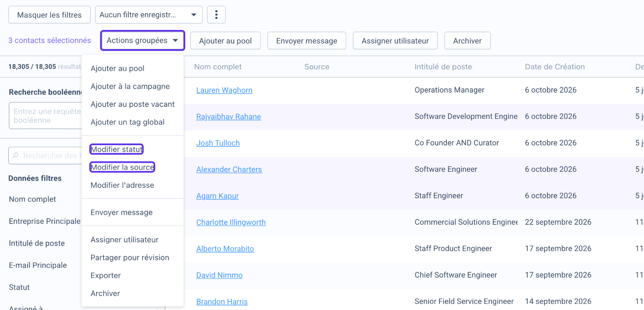Click the Envoyer message toolbar button
The height and width of the screenshot is (310, 644).
307,41
